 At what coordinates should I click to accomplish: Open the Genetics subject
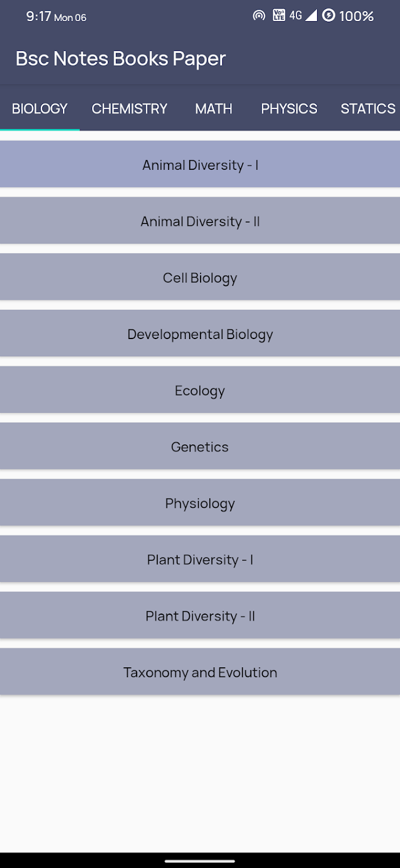[200, 447]
